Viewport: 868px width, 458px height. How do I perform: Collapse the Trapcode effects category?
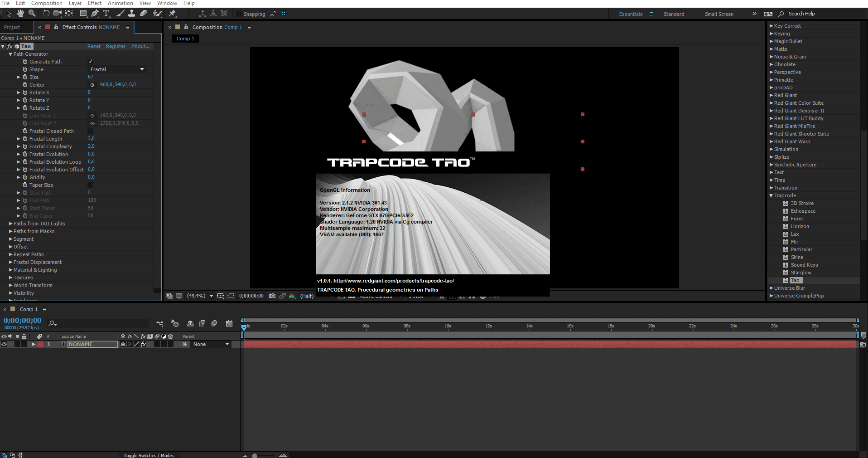(771, 195)
